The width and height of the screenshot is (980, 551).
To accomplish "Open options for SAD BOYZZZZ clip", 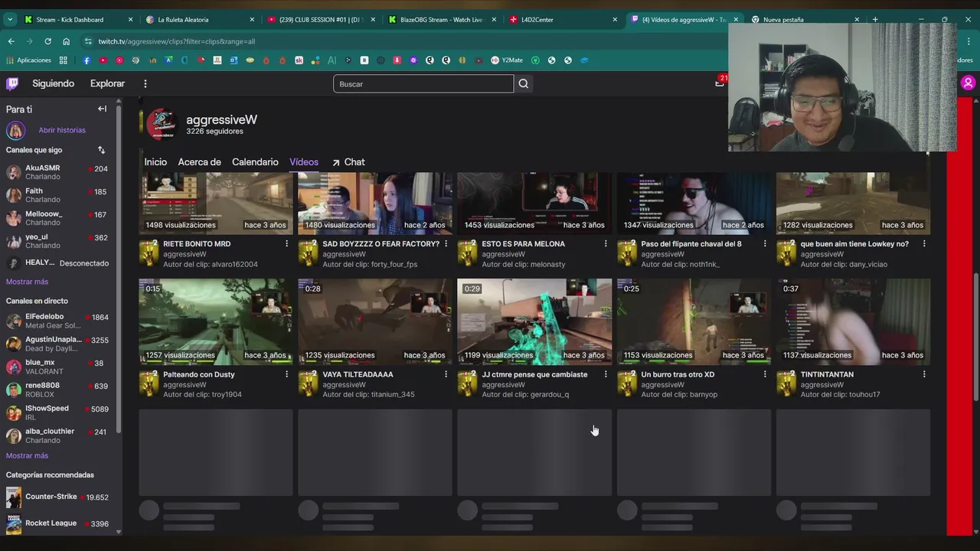I will tap(446, 244).
